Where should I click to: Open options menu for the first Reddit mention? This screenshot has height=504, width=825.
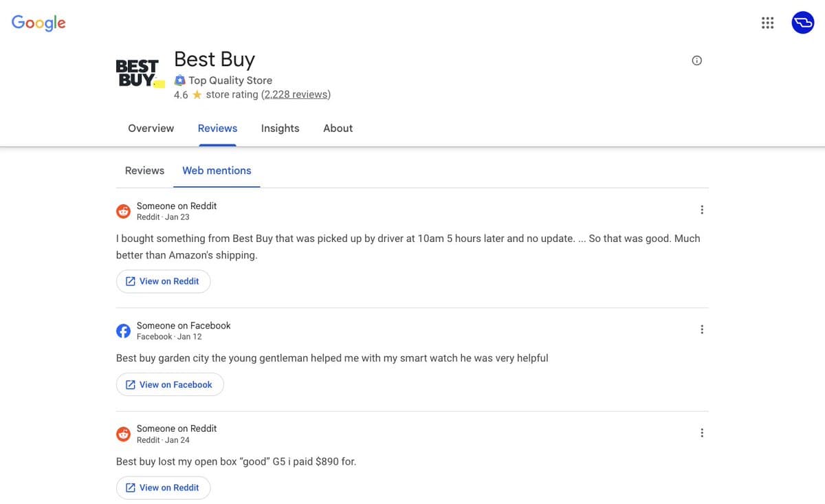(x=702, y=209)
